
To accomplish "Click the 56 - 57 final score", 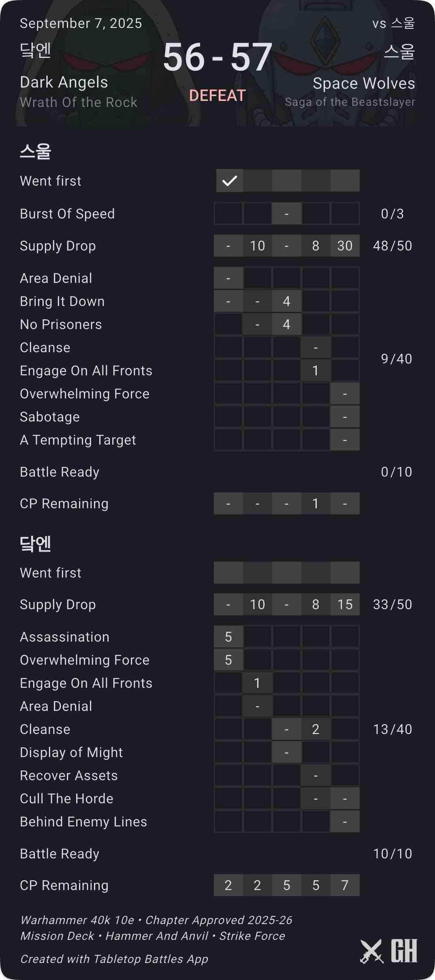I will pyautogui.click(x=217, y=58).
